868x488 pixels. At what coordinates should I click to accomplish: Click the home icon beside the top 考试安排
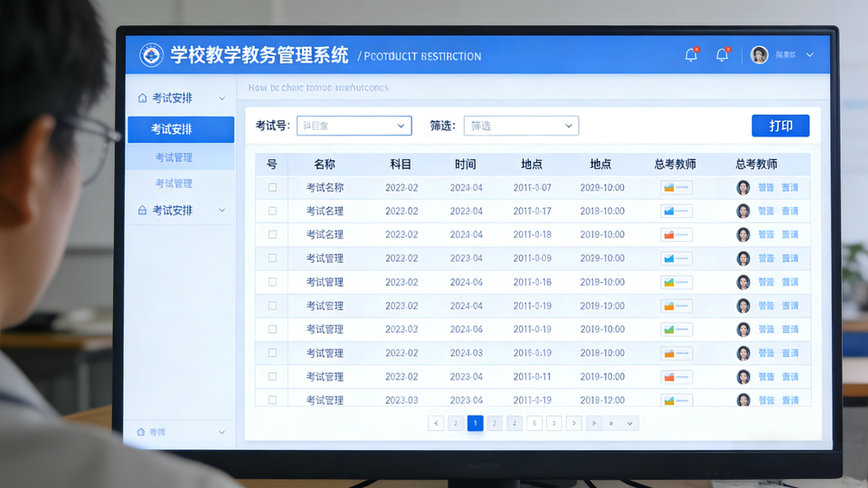(x=142, y=98)
